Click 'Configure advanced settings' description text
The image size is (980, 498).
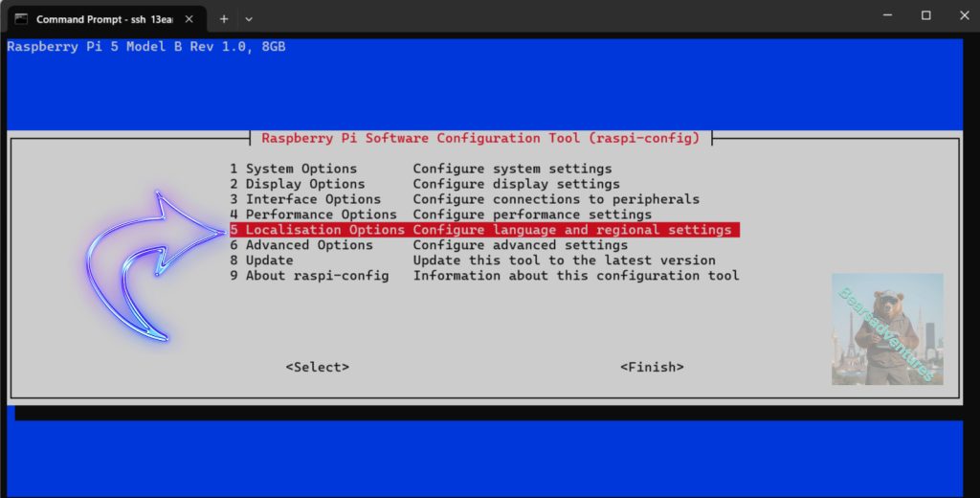(x=521, y=245)
